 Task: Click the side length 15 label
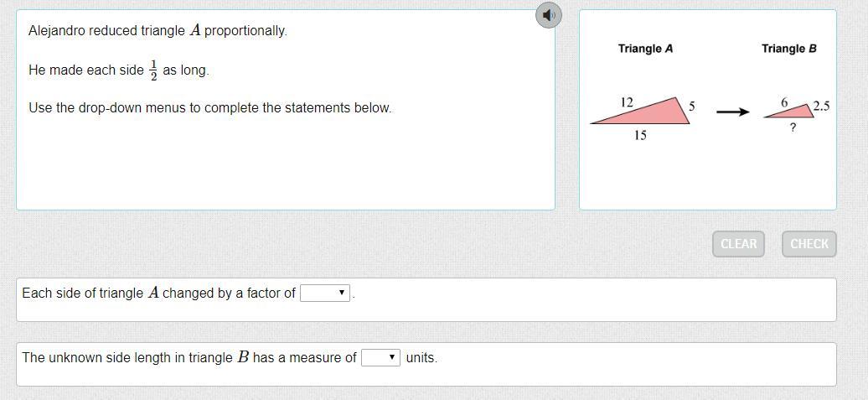coord(640,135)
